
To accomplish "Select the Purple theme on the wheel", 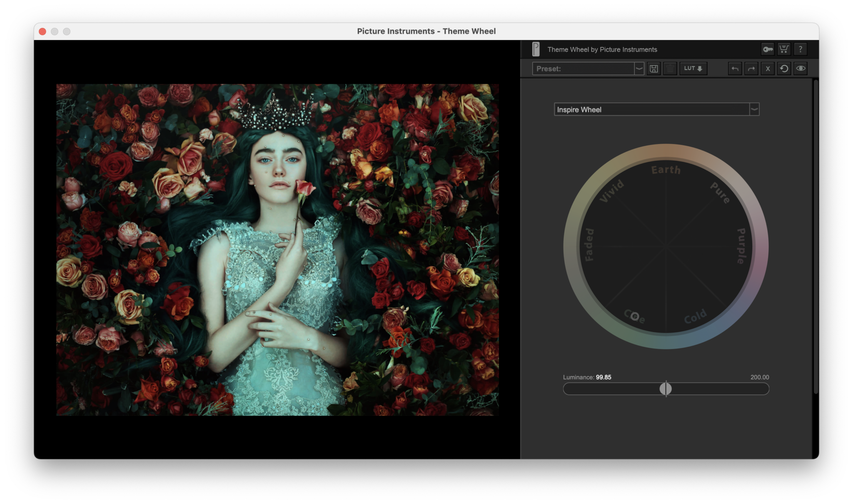I will click(741, 246).
